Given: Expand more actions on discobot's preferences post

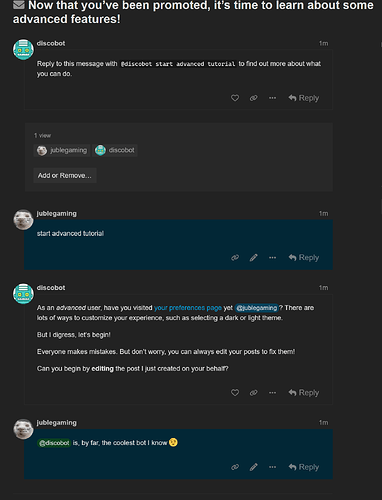Looking at the screenshot, I should 272,393.
